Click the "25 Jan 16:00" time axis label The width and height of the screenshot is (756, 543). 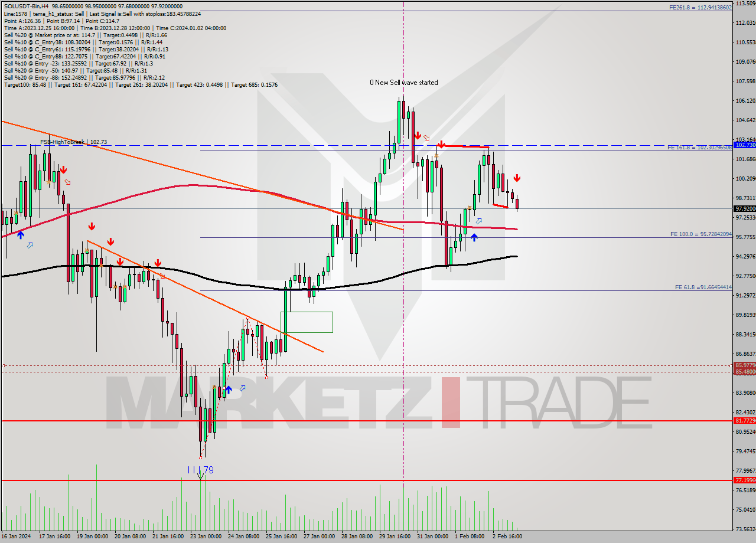(x=281, y=537)
